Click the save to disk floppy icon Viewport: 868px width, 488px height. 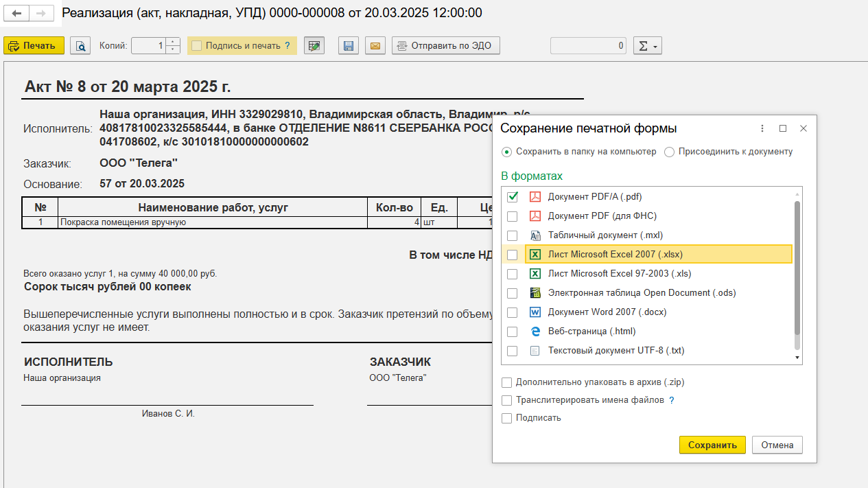[x=348, y=46]
